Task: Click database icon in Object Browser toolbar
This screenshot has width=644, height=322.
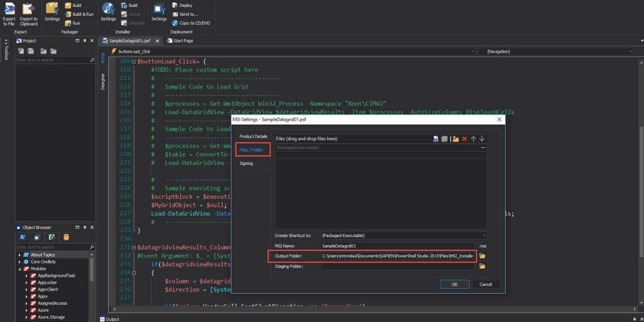Action: pos(65,237)
